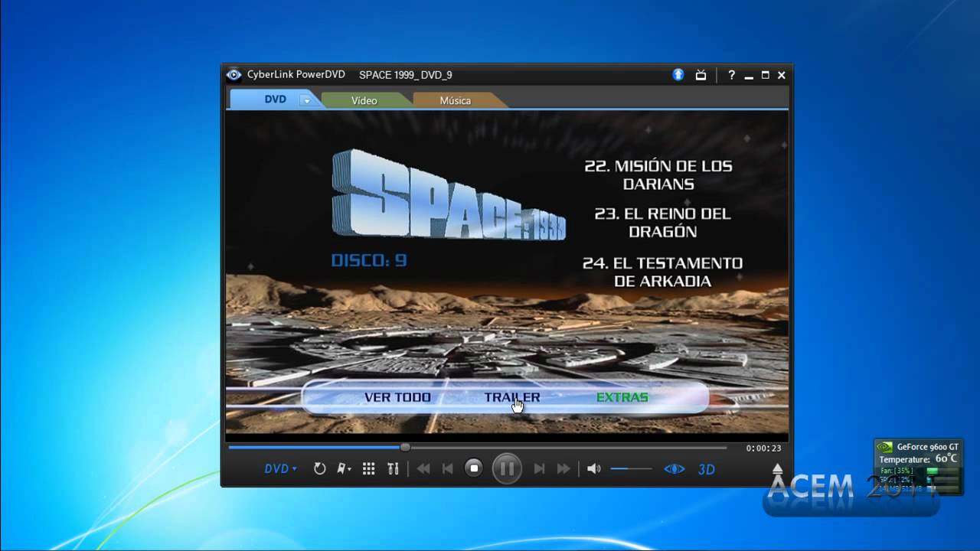Click the playback seek bar handle
Viewport: 980px width, 551px height.
pyautogui.click(x=405, y=447)
